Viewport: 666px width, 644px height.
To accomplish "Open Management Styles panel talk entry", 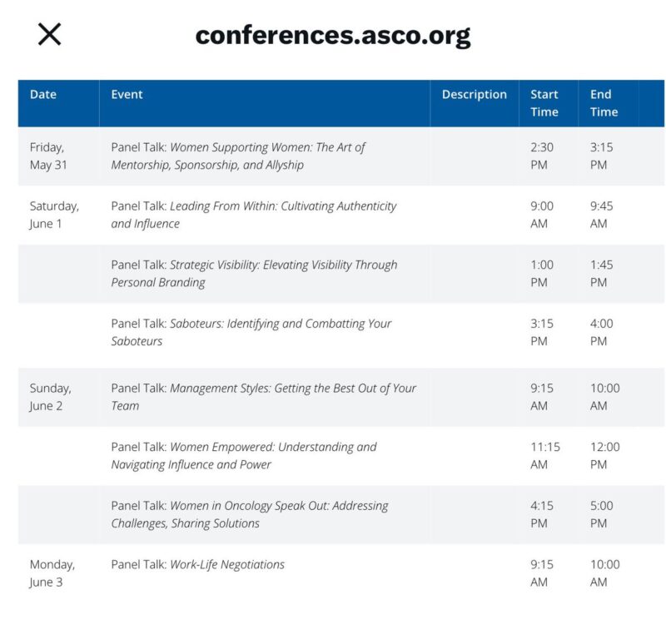I will [x=263, y=397].
